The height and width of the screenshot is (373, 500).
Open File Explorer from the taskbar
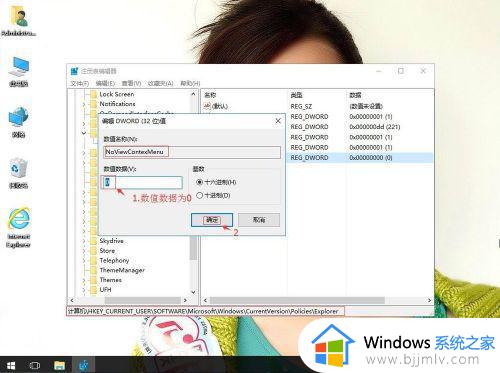point(59,365)
